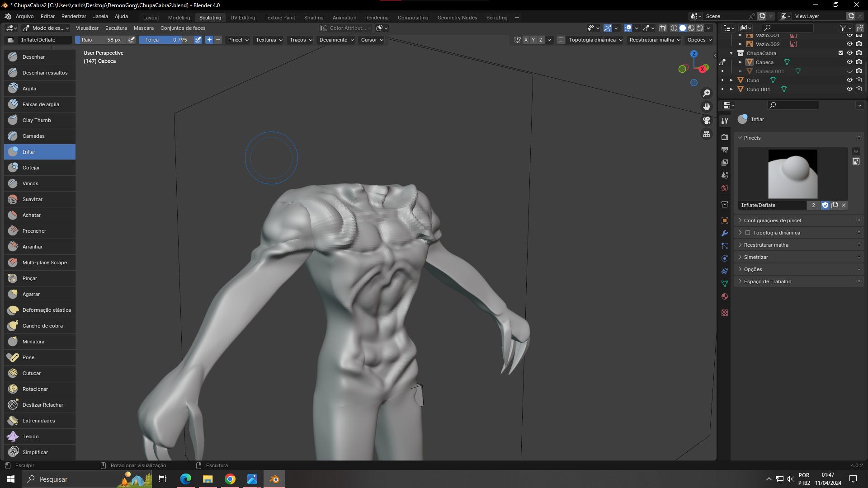Image resolution: width=868 pixels, height=488 pixels.
Task: Toggle visibility of Cubo.001 object
Action: (x=849, y=89)
